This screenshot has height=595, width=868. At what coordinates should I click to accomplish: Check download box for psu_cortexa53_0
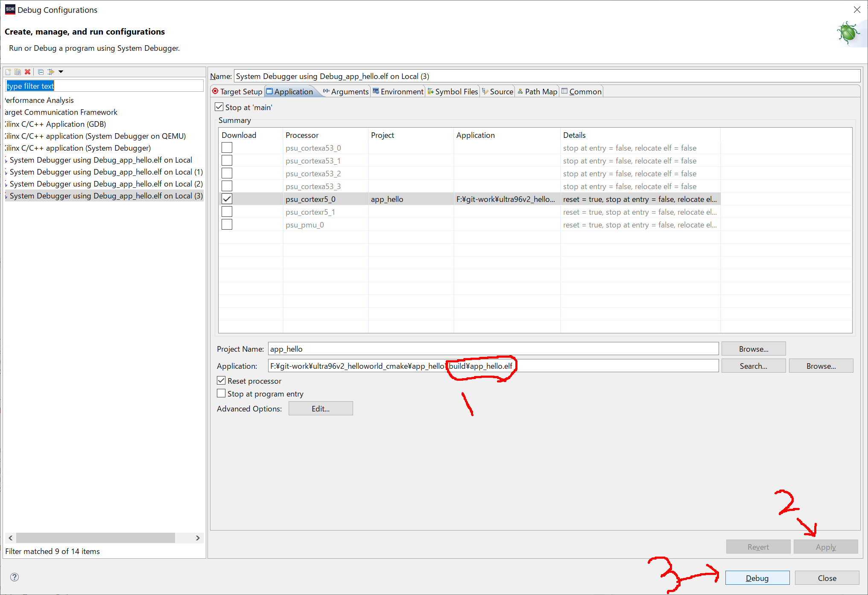tap(227, 148)
